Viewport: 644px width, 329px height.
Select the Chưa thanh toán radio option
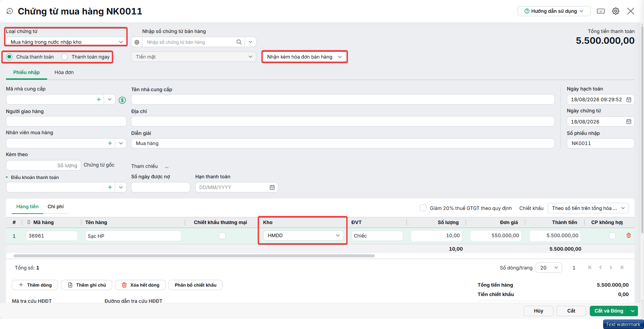point(9,57)
